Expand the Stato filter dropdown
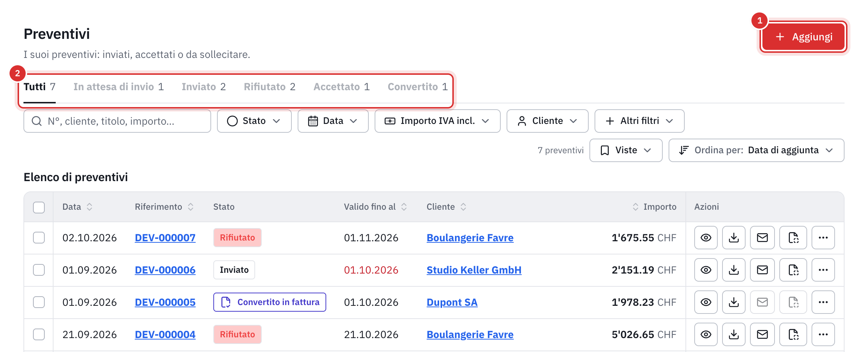The height and width of the screenshot is (352, 868). 254,121
